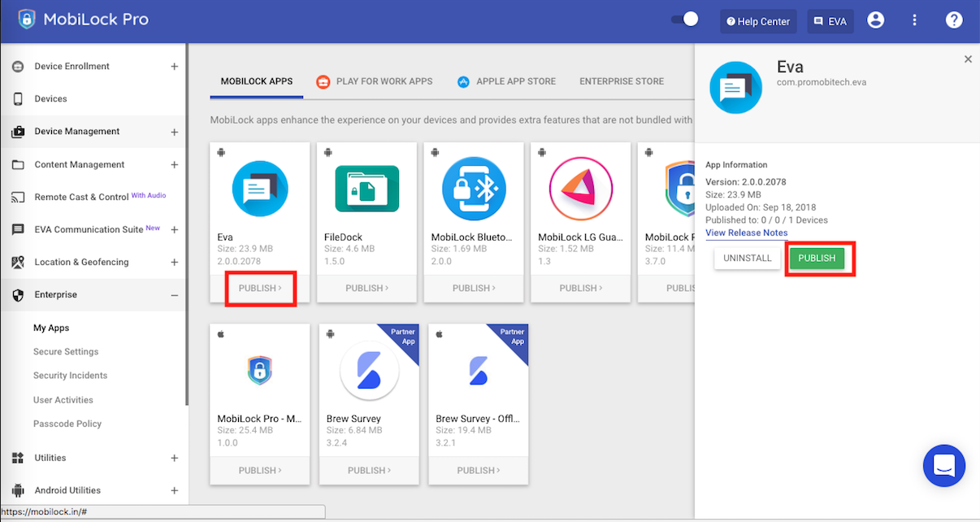This screenshot has width=980, height=522.
Task: Click the Apple App Store tab icon
Action: (x=463, y=81)
